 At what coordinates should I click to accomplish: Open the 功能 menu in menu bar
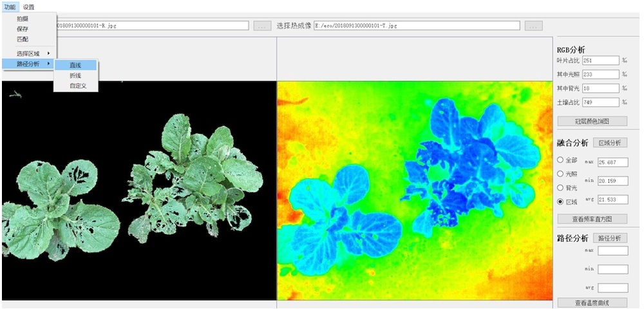9,6
